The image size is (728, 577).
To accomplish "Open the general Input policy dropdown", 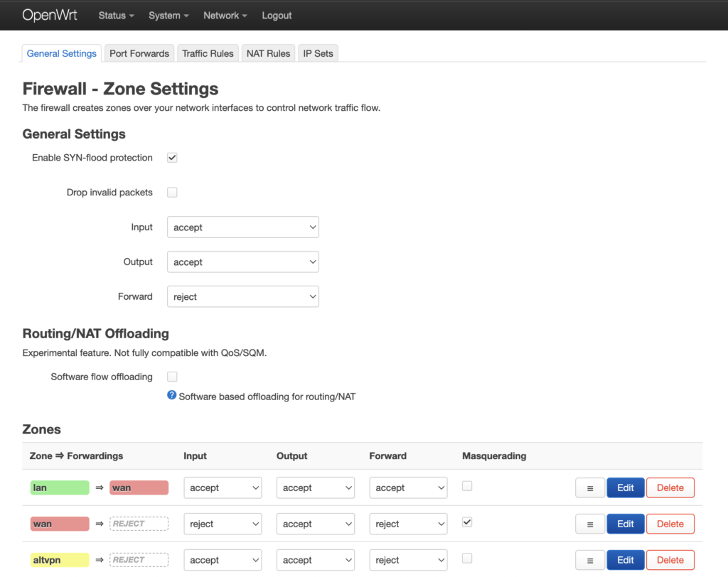I will (x=242, y=227).
